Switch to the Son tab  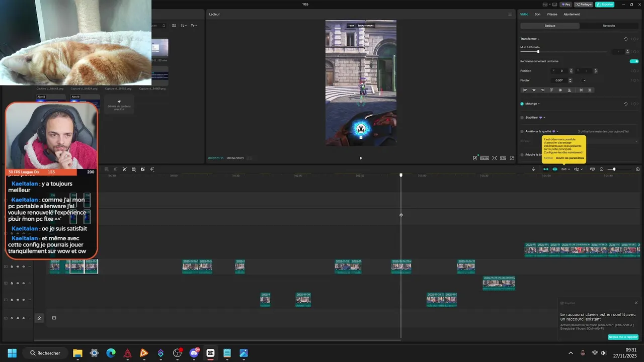[x=537, y=14]
